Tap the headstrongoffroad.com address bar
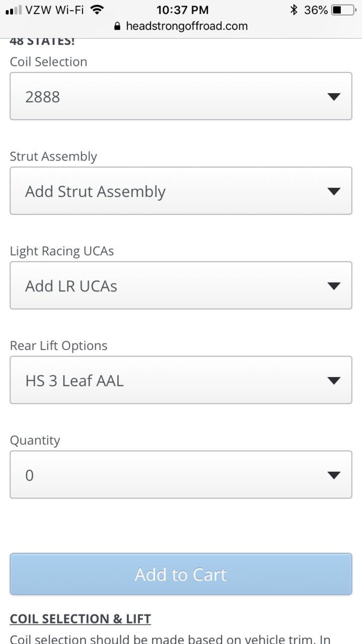The height and width of the screenshot is (644, 362). tap(181, 26)
